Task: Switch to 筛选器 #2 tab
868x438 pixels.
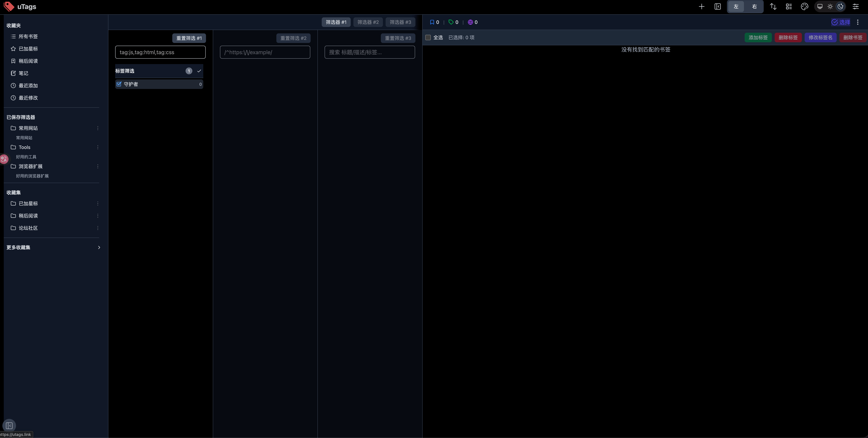Action: coord(368,22)
